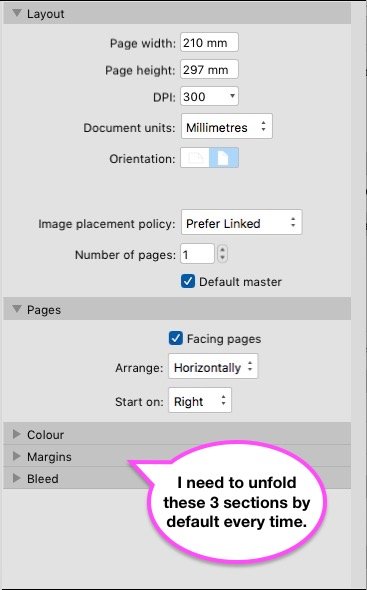Click the 'Page width:' label
367x590 pixels.
point(143,43)
